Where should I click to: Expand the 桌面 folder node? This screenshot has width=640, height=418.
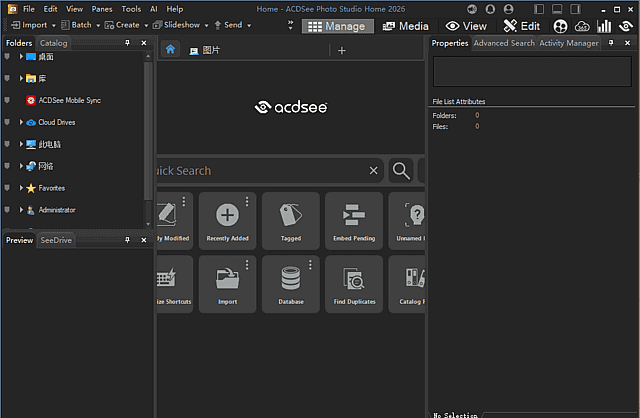coord(21,56)
